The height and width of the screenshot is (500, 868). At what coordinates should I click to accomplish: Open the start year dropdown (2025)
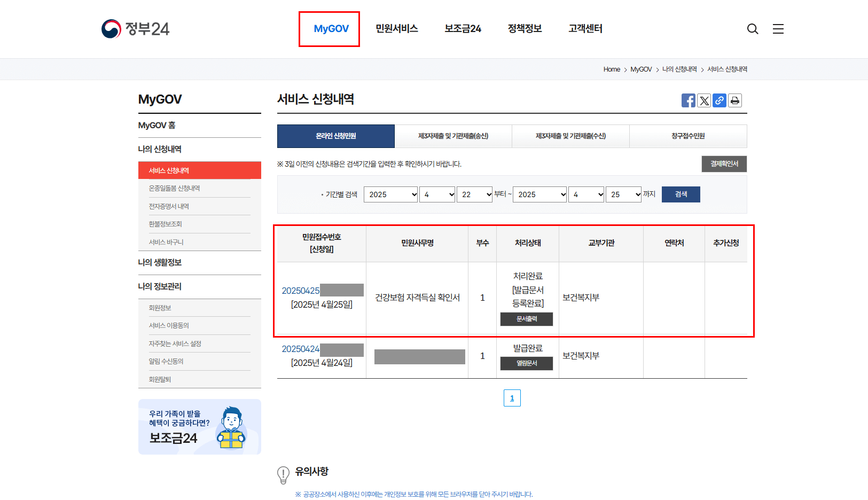(x=390, y=194)
